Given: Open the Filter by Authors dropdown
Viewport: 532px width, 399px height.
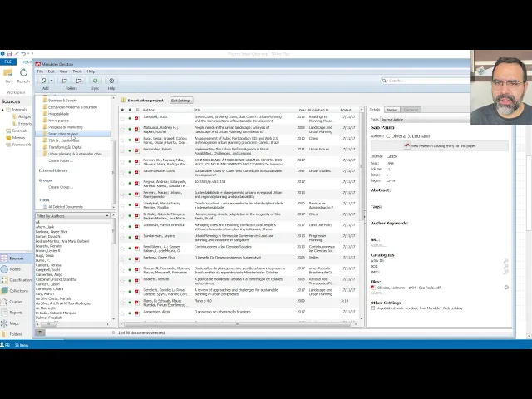Looking at the screenshot, I should tap(72, 216).
